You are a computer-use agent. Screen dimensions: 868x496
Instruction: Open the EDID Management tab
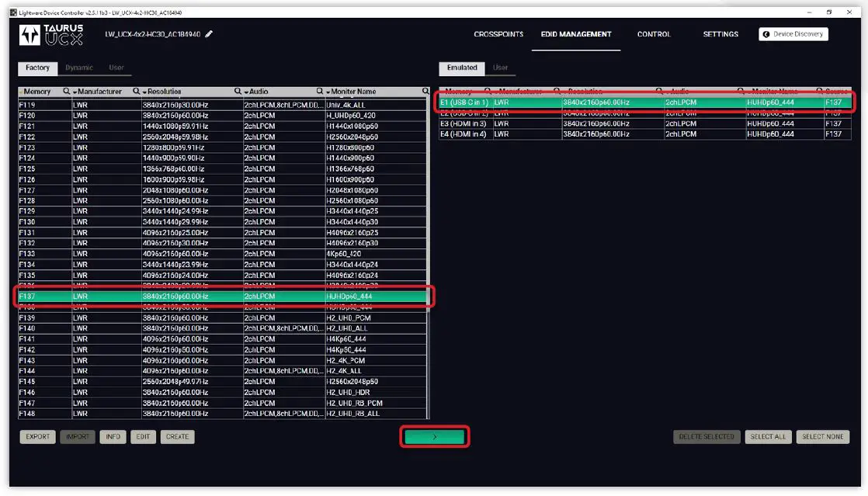[x=576, y=34]
